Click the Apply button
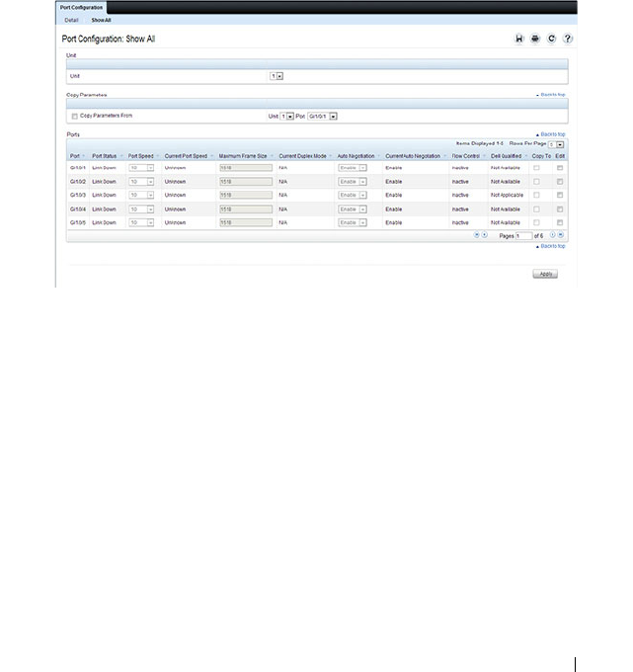633x672 pixels. click(x=545, y=274)
